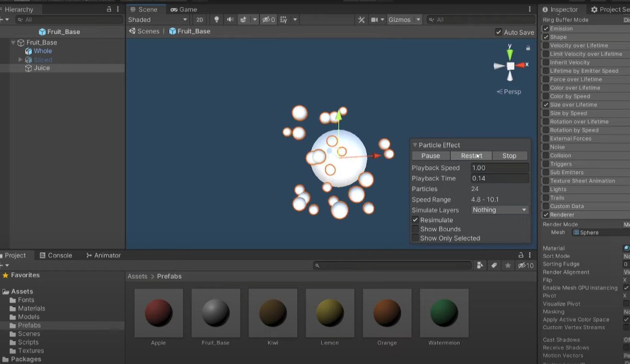The width and height of the screenshot is (630, 364).
Task: Click the scene camera settings icon
Action: [374, 20]
